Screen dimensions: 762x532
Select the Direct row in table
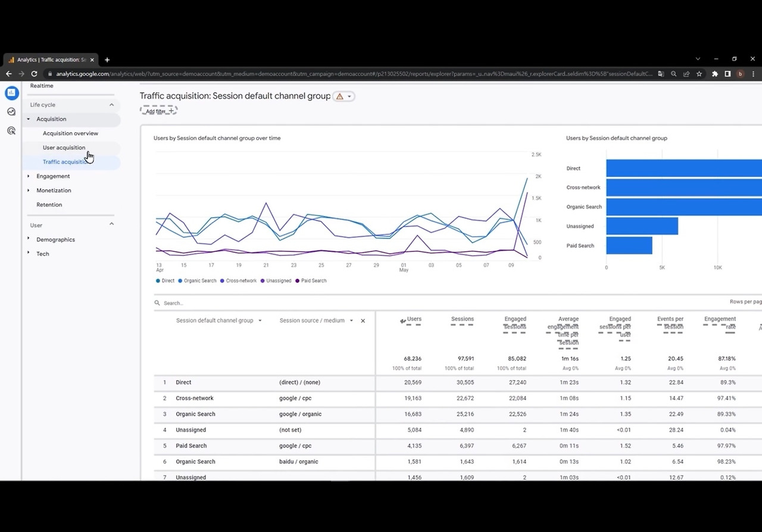[x=457, y=383]
